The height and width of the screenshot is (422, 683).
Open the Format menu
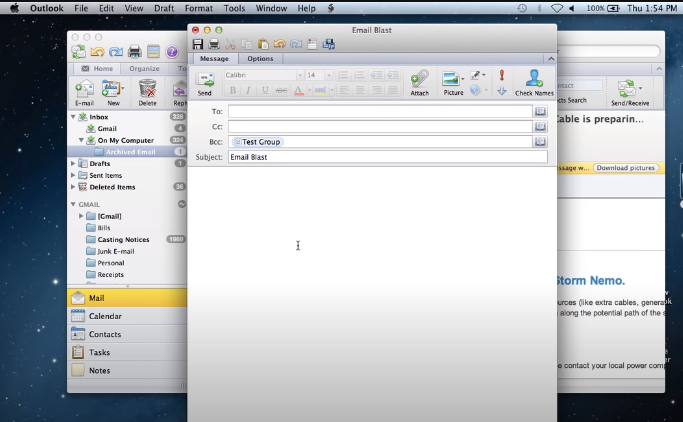(199, 8)
